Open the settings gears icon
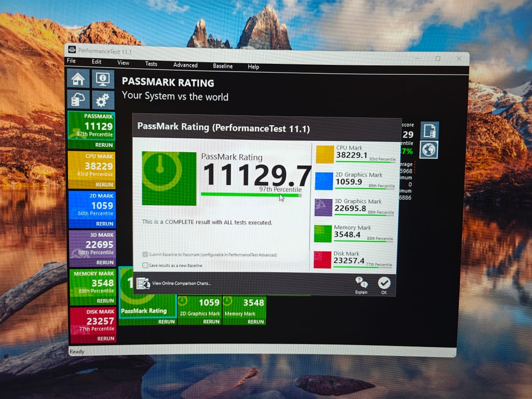The width and height of the screenshot is (532, 399). point(103,100)
